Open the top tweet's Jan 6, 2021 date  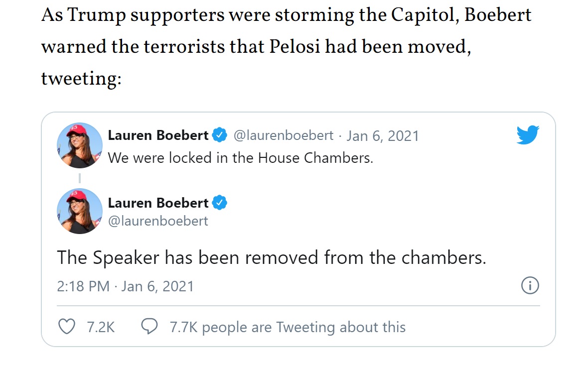click(383, 135)
